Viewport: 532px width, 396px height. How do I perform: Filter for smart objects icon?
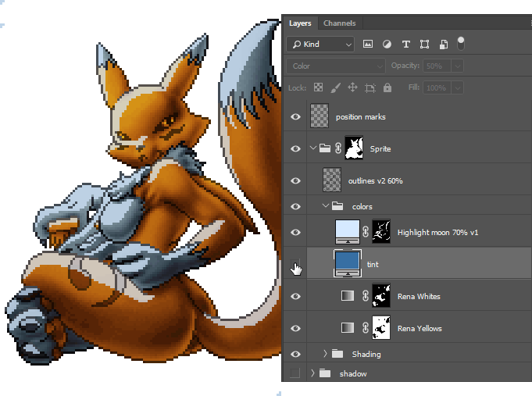click(443, 45)
